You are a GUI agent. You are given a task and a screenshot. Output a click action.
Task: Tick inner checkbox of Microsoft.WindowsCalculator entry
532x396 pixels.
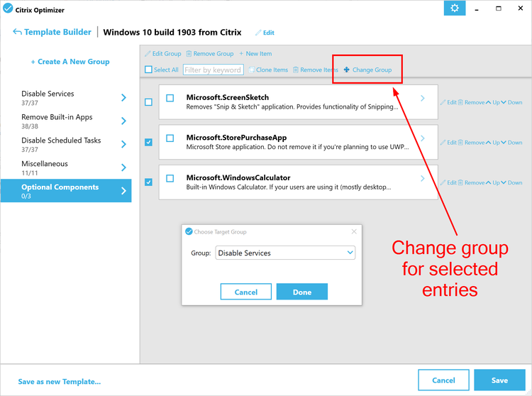click(x=170, y=178)
